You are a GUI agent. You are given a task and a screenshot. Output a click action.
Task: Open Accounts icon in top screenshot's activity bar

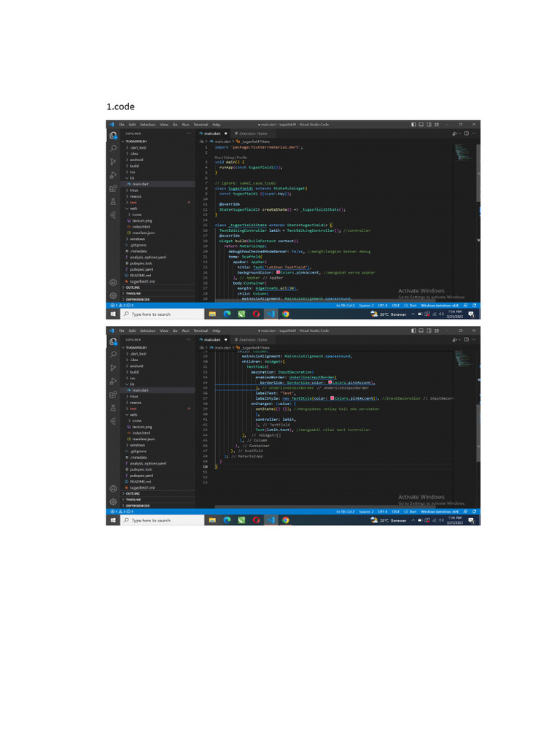click(x=113, y=282)
